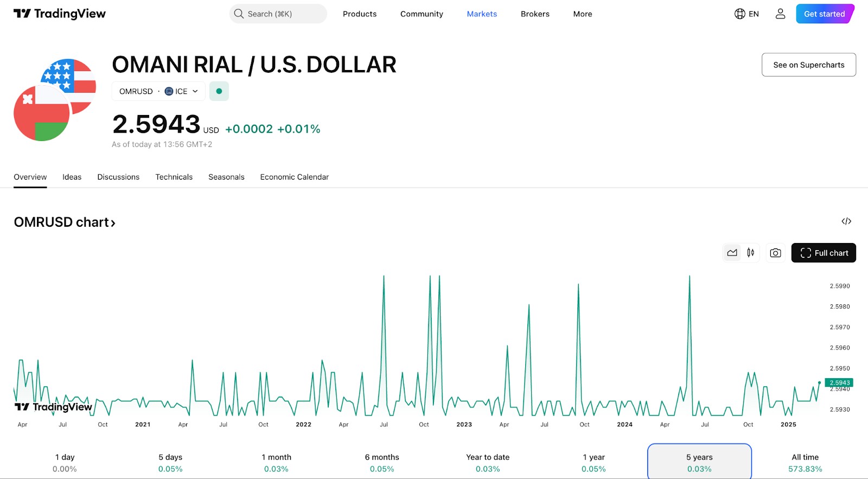Image resolution: width=868 pixels, height=479 pixels.
Task: Select the All time range
Action: click(805, 463)
